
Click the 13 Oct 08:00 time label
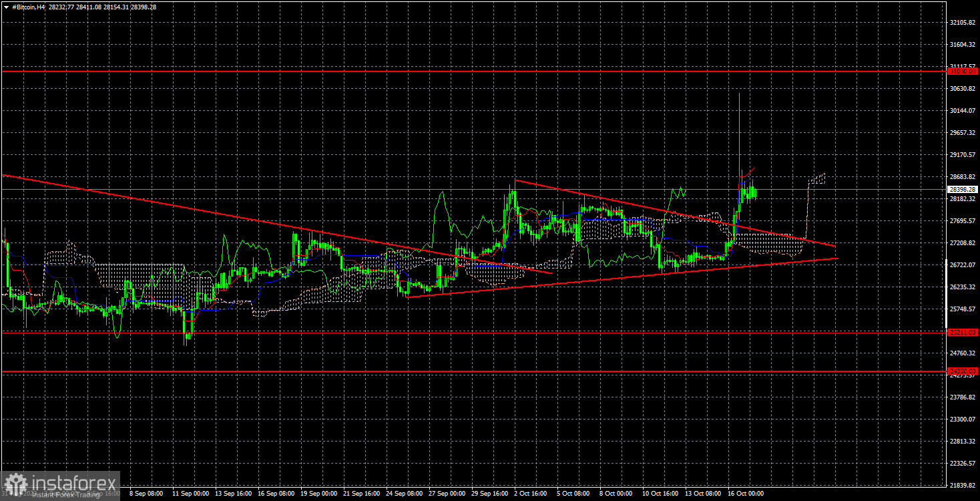pos(702,494)
